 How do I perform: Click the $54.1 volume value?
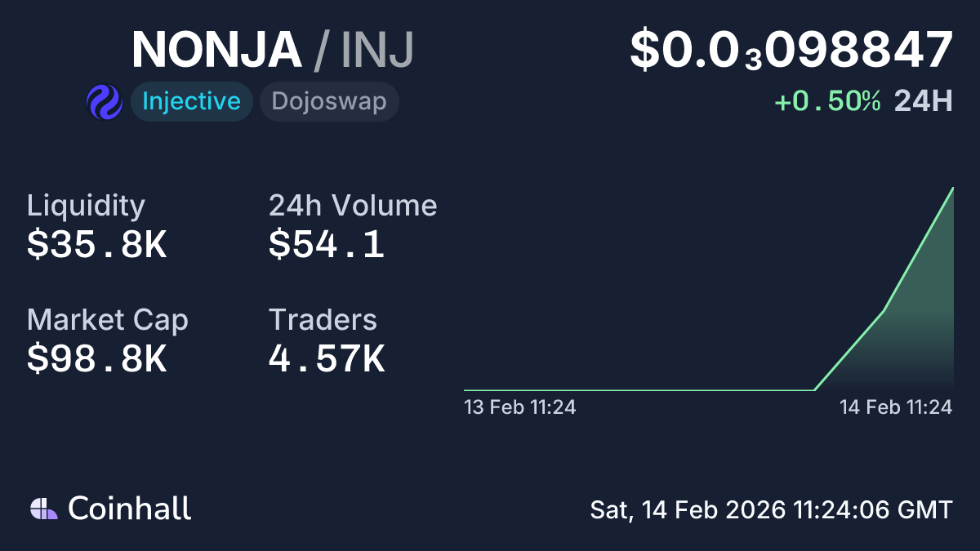click(x=327, y=245)
